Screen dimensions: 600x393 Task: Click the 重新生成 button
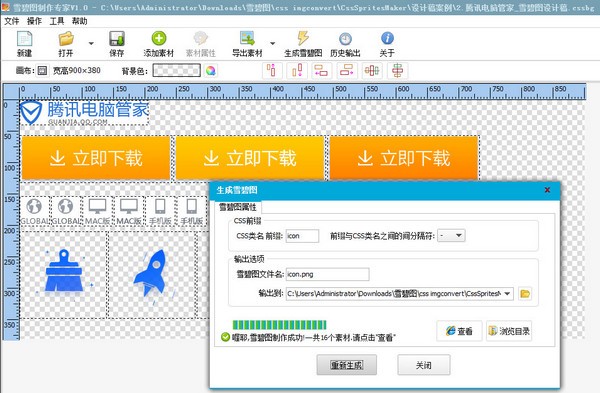[x=347, y=365]
